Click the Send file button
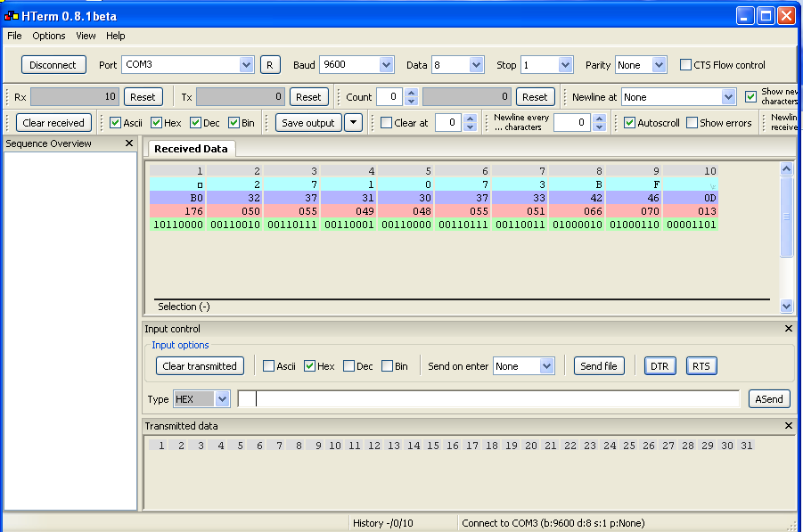This screenshot has width=803, height=532. pyautogui.click(x=599, y=366)
